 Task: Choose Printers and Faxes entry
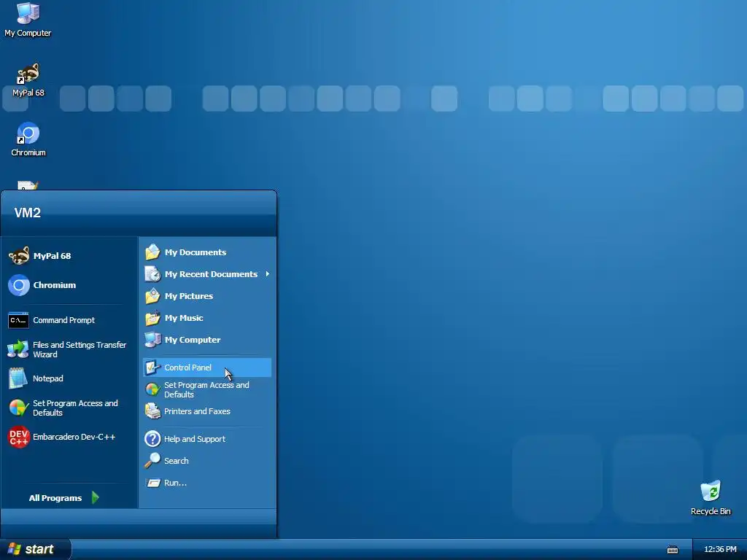coord(206,411)
